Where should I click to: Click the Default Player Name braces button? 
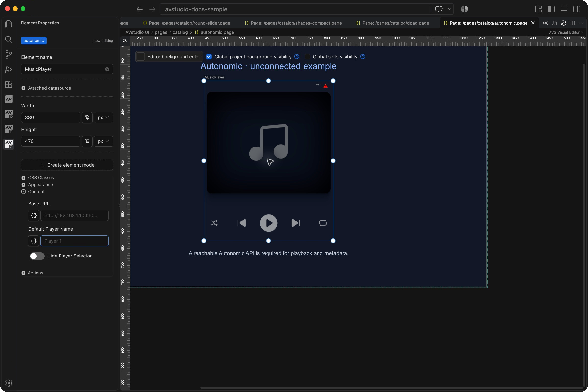coord(34,241)
